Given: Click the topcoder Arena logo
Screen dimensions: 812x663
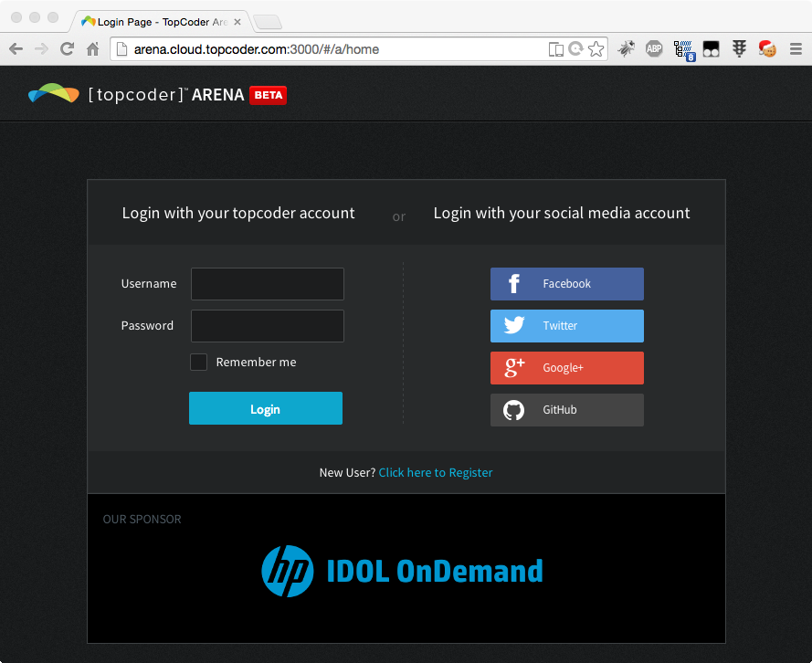Looking at the screenshot, I should click(157, 94).
